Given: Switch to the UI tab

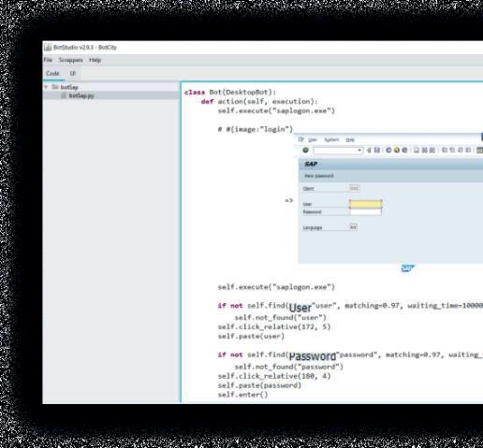Looking at the screenshot, I should (72, 73).
